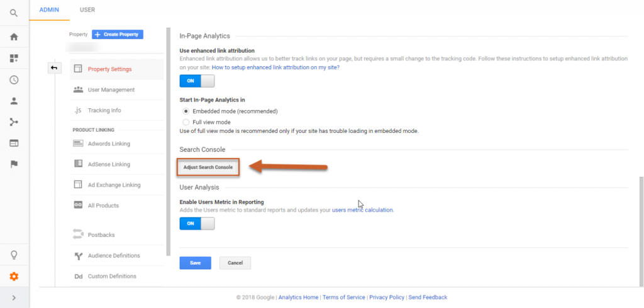Click the search magnifier icon in sidebar
Screen dimensions: 644x308
click(14, 13)
